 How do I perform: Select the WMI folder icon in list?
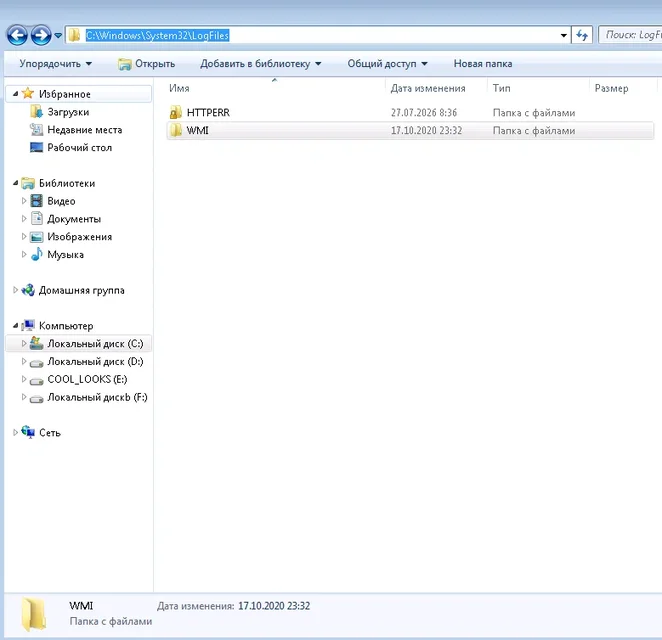pyautogui.click(x=175, y=130)
